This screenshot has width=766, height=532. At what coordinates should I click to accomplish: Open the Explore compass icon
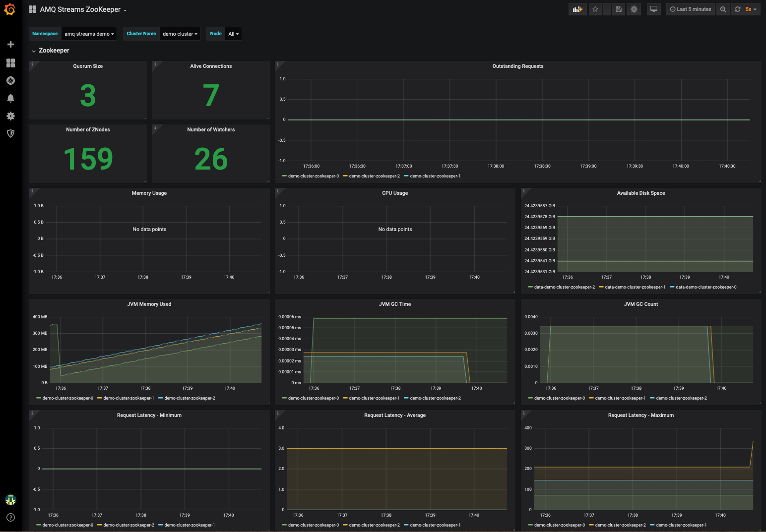tap(10, 80)
